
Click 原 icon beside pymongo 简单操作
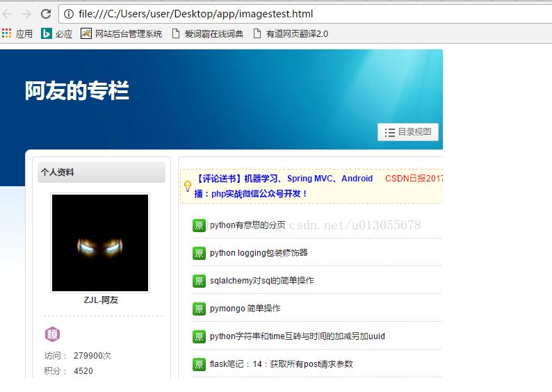point(199,309)
